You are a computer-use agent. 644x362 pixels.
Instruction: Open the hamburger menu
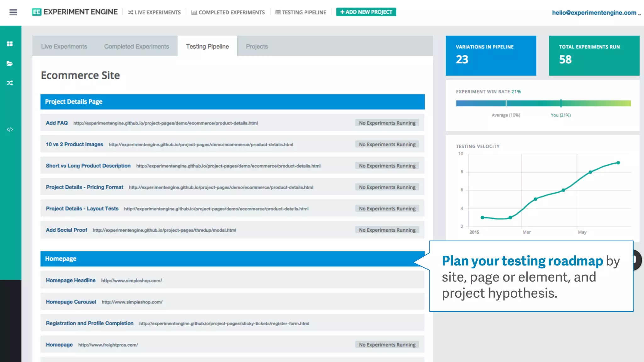click(13, 12)
